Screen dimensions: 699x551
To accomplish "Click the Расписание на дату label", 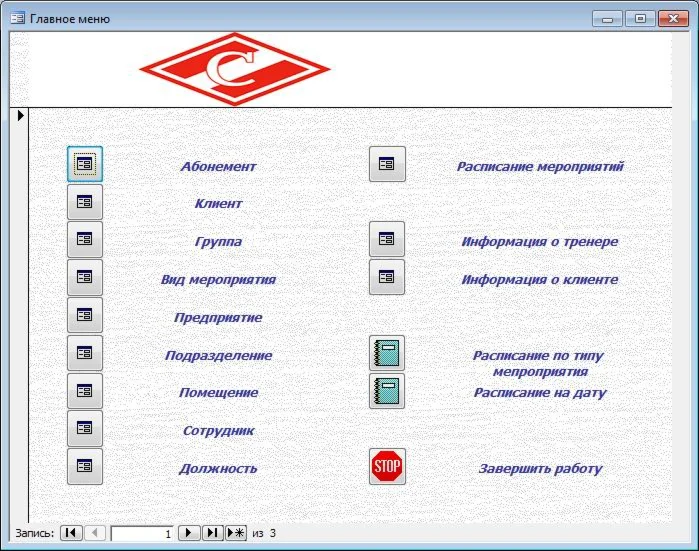I will [540, 393].
